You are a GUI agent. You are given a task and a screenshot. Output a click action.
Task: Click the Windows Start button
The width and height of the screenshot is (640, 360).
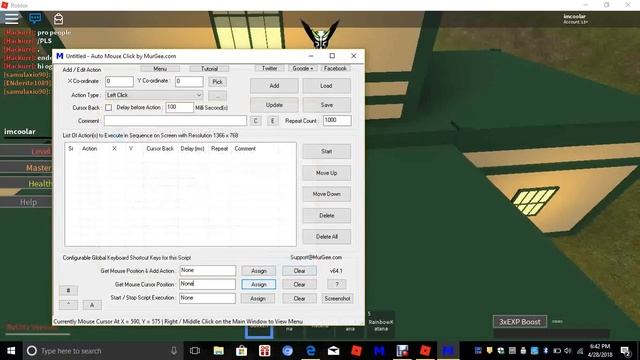pos(11,351)
